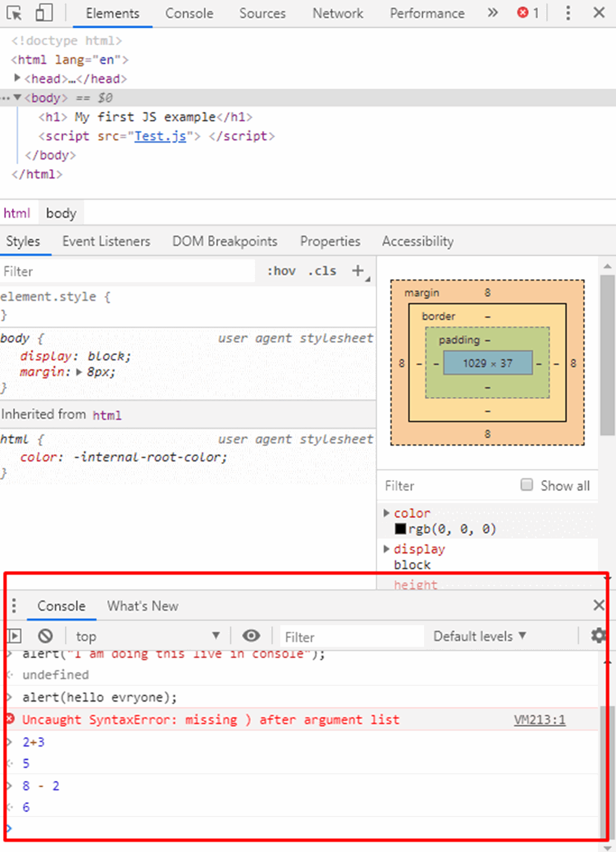This screenshot has height=852, width=616.
Task: Open console settings with the gear icon
Action: pos(598,635)
